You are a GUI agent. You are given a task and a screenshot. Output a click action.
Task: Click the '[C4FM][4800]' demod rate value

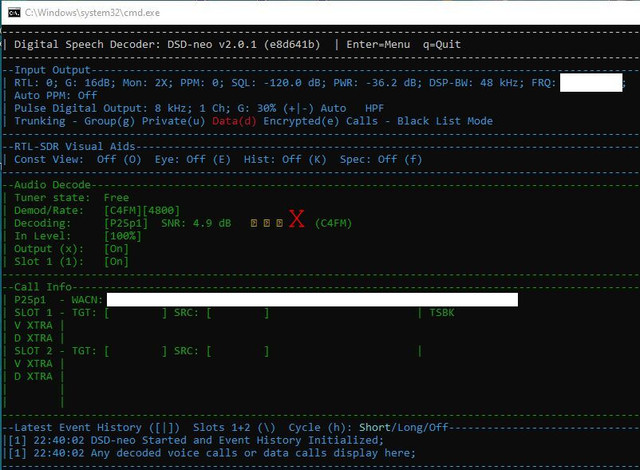[x=142, y=210]
